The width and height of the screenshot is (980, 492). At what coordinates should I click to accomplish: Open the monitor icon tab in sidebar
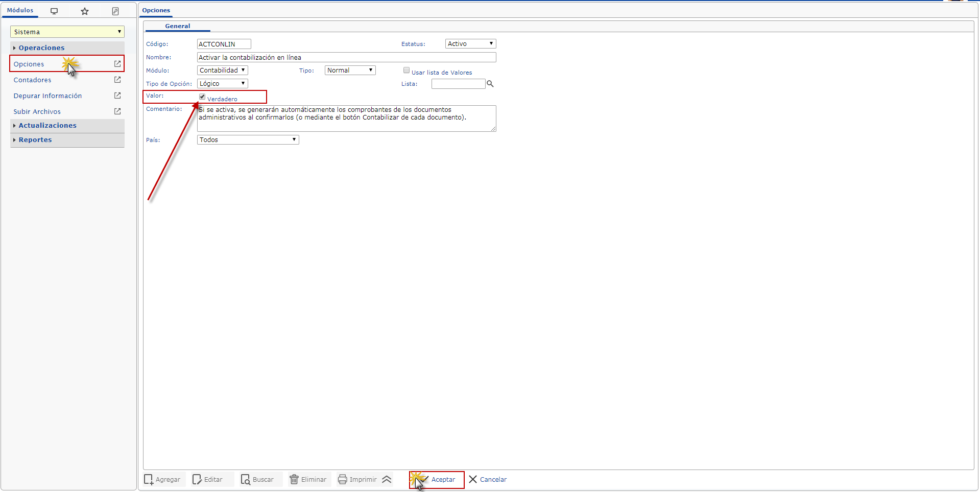pyautogui.click(x=54, y=11)
